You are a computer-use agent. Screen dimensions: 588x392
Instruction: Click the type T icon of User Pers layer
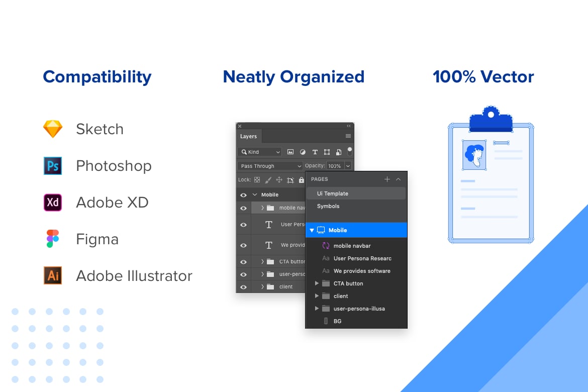coord(269,224)
